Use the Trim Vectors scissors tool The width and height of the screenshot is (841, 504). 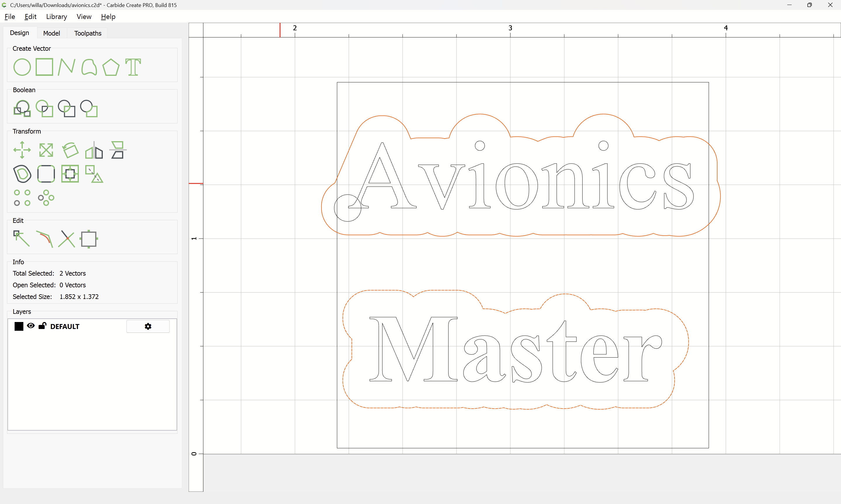[66, 239]
